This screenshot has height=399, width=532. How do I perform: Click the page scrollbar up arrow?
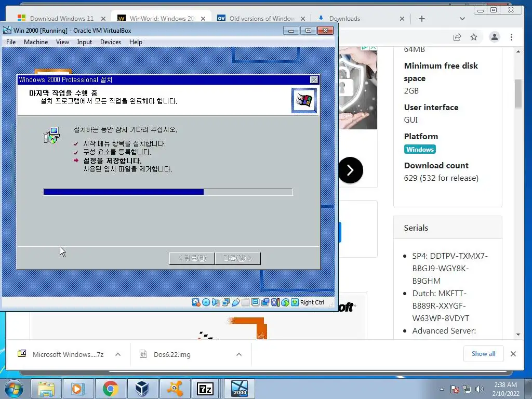pos(518,51)
